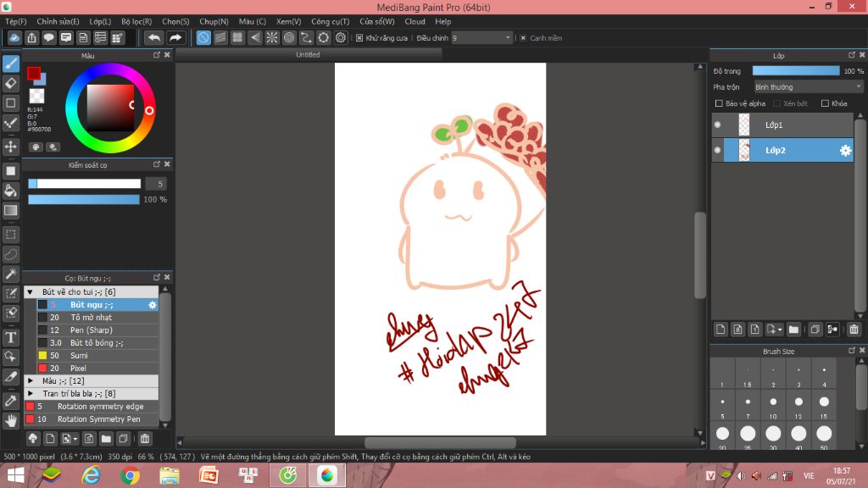This screenshot has height=488, width=868.
Task: Click the layer Độ trong opacity slider
Action: coord(795,71)
